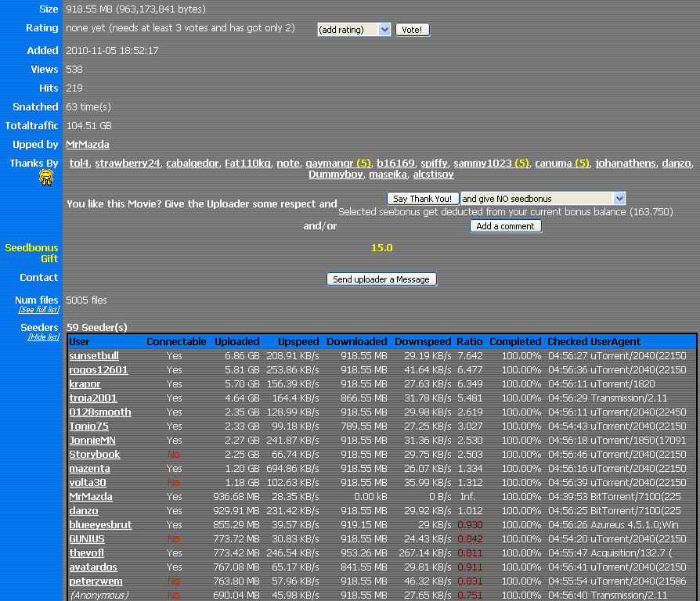The width and height of the screenshot is (700, 601).
Task: Click the smiley face icon beside Thanks By
Action: pyautogui.click(x=47, y=178)
